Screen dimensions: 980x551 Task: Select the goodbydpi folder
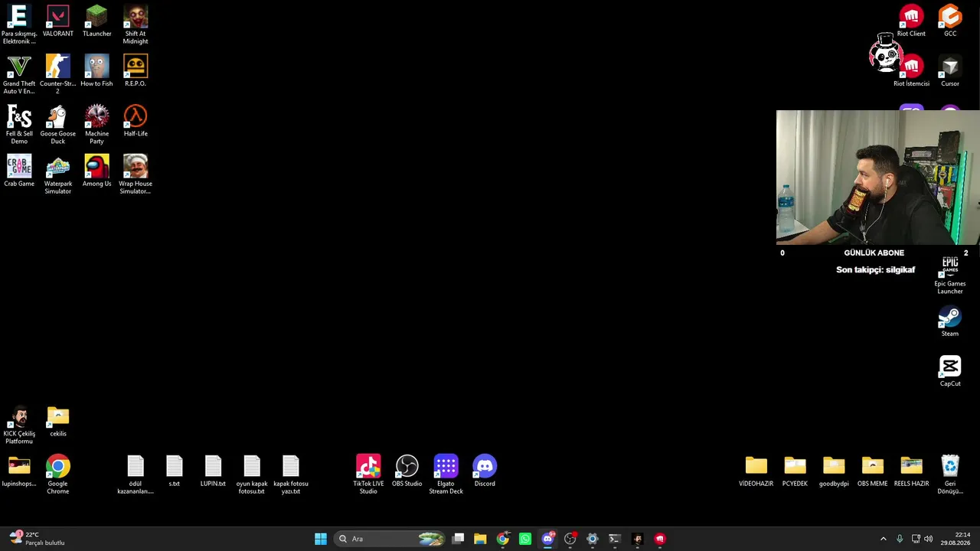tap(834, 471)
